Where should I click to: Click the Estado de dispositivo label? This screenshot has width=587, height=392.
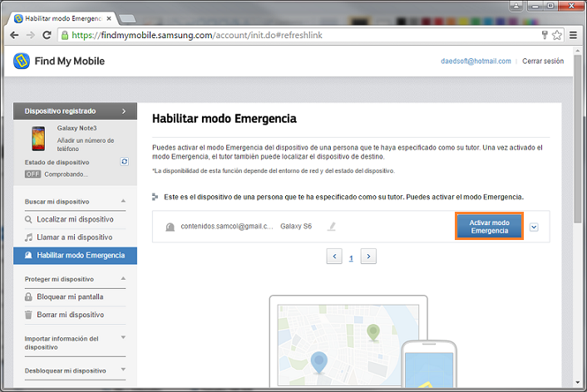(57, 162)
